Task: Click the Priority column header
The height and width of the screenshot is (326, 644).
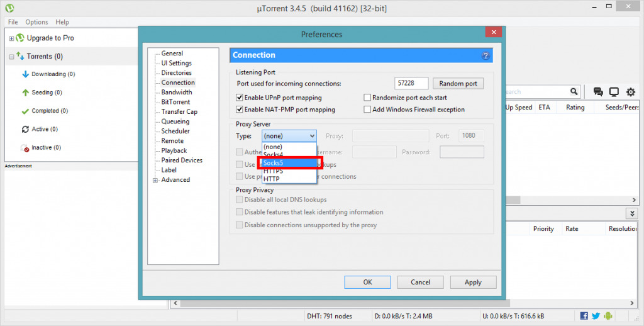Action: pyautogui.click(x=543, y=228)
